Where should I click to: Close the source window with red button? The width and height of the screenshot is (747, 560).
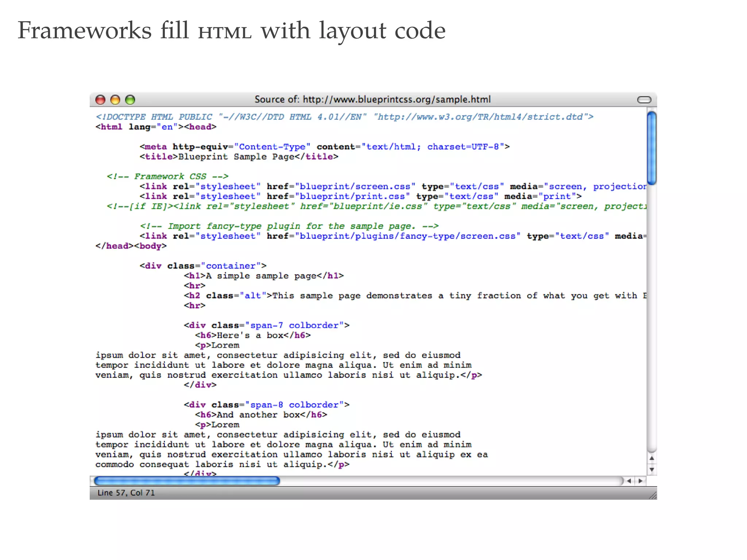(100, 100)
